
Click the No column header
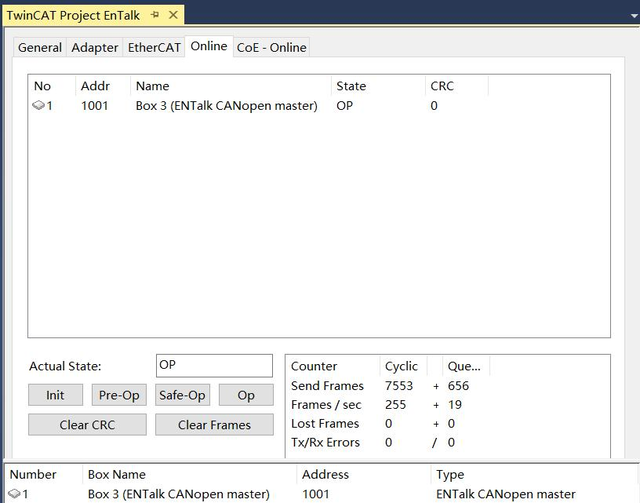[x=52, y=86]
